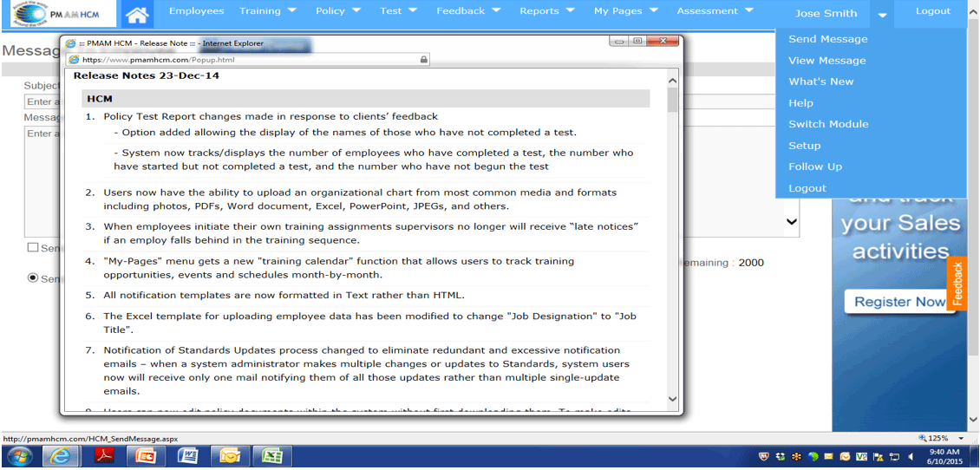Image resolution: width=980 pixels, height=470 pixels.
Task: Click the orange flower tray icon
Action: 796,458
